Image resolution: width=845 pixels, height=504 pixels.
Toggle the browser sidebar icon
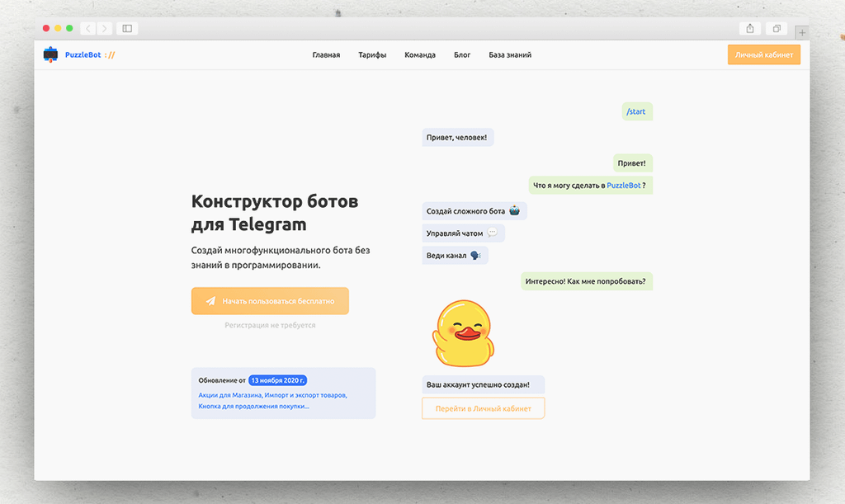pyautogui.click(x=127, y=29)
